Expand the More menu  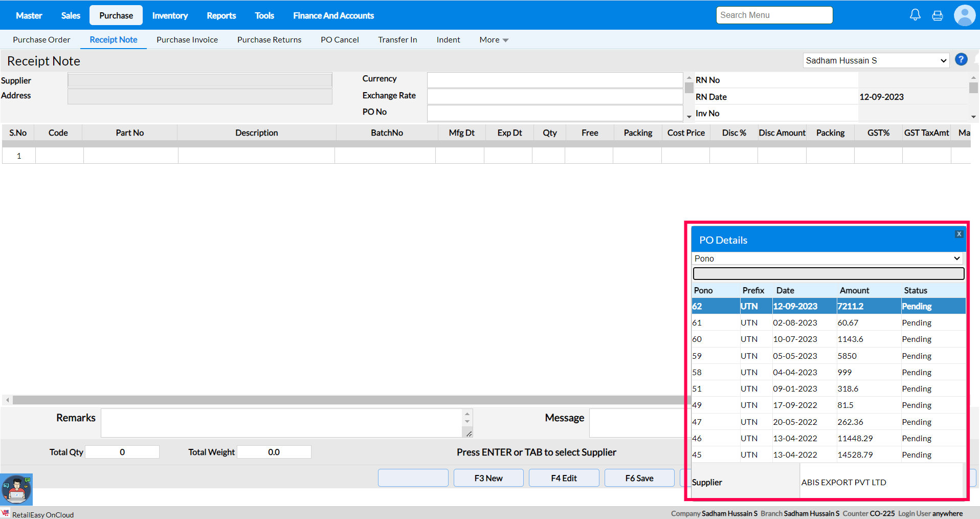pos(494,40)
